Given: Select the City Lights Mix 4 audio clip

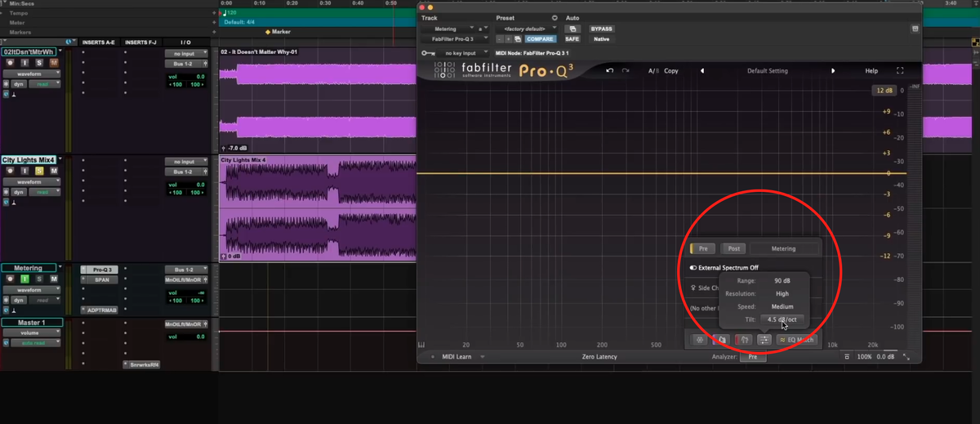Looking at the screenshot, I should 318,208.
